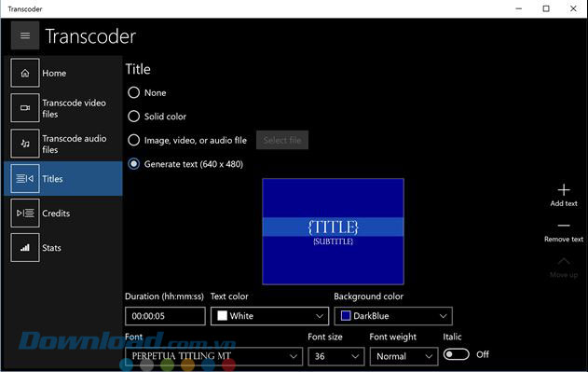Choose Image, video, or audio file option
The image size is (588, 372).
[x=134, y=141]
